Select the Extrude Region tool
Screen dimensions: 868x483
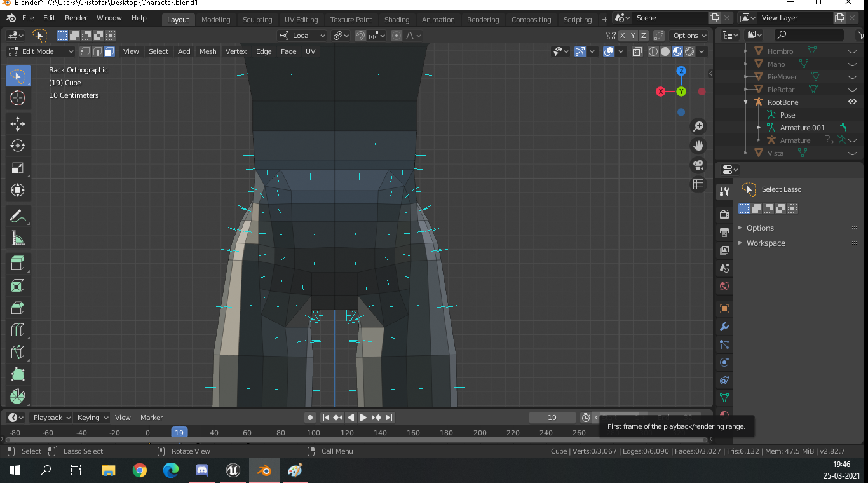(x=18, y=263)
